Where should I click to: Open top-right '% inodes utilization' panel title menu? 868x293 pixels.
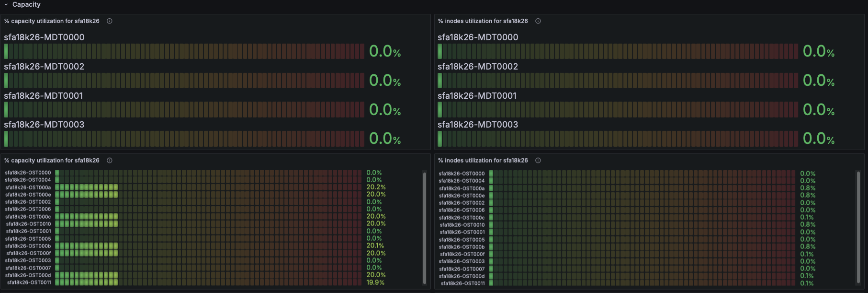pos(483,21)
